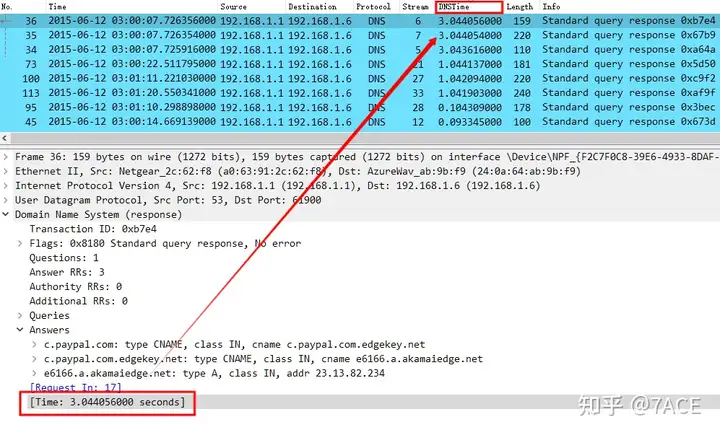Select packet number 113 row
The image size is (720, 435).
pos(360,93)
